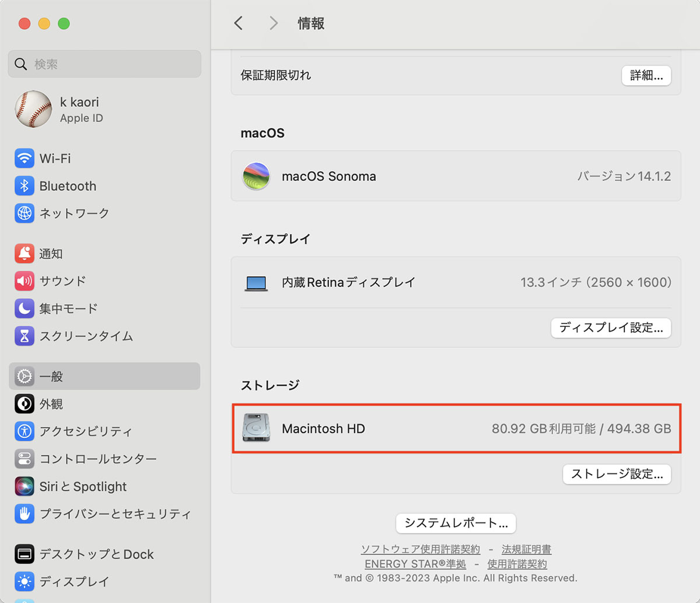Select アクセシビリティ icon
Viewport: 700px width, 603px height.
tap(24, 431)
